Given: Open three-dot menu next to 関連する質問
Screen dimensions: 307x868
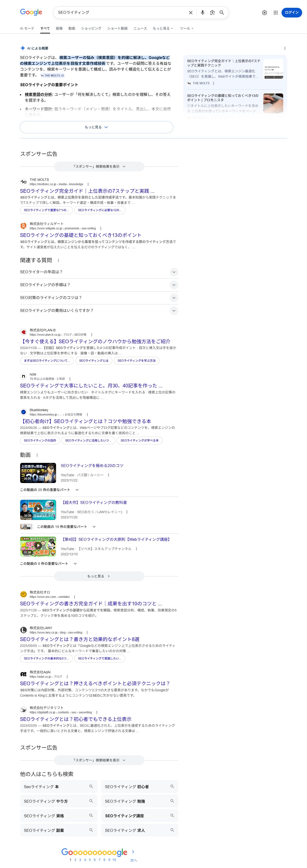Looking at the screenshot, I should pyautogui.click(x=58, y=260).
